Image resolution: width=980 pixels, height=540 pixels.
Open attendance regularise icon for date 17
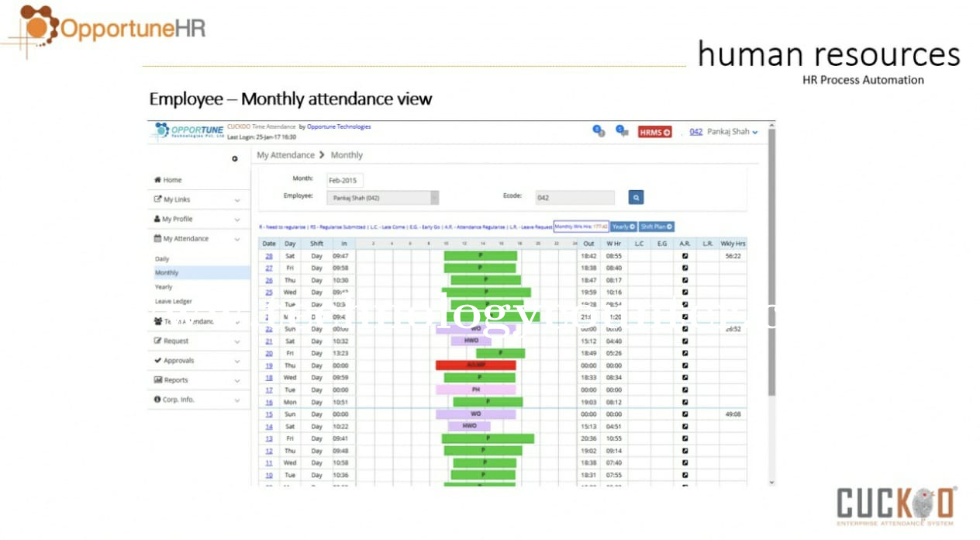685,390
